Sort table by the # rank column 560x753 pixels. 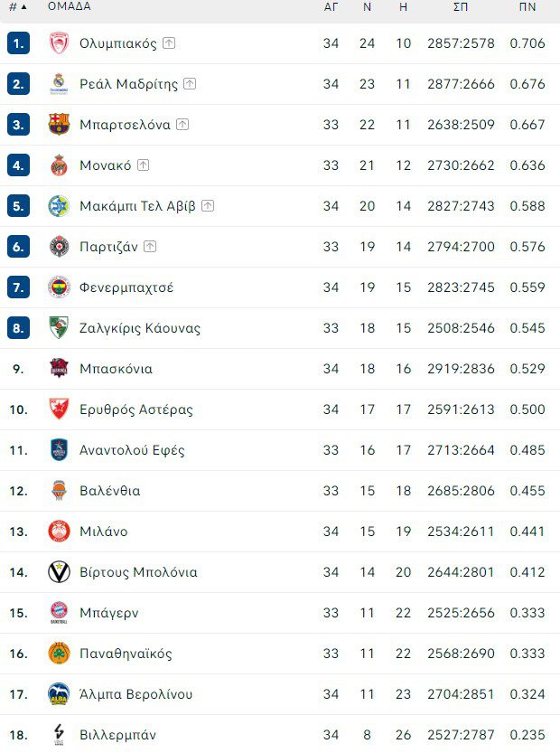pos(17,6)
